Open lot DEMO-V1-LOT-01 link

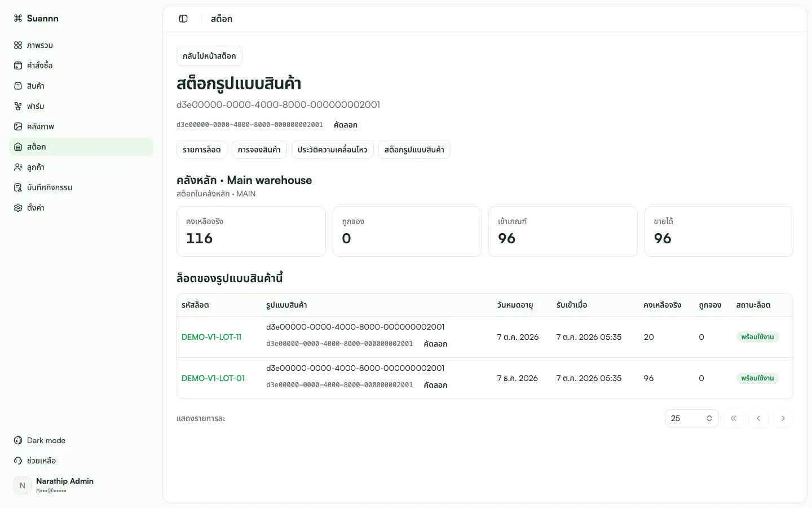point(213,378)
